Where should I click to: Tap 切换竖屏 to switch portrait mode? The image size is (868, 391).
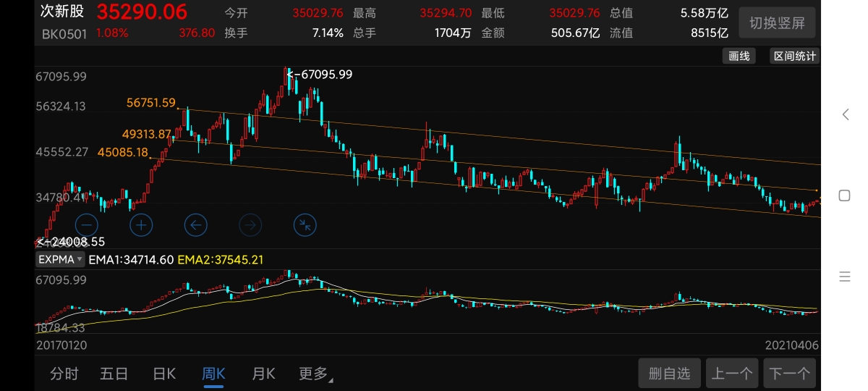click(777, 23)
